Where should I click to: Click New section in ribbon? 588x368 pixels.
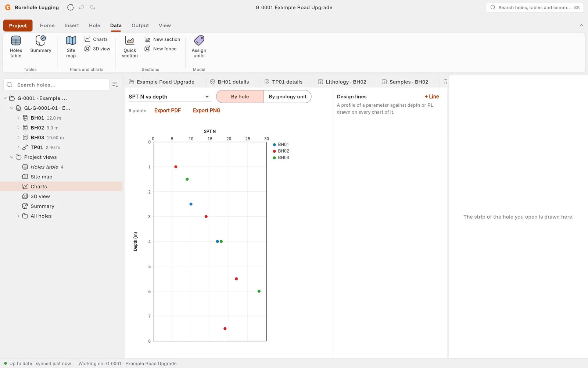pyautogui.click(x=162, y=39)
